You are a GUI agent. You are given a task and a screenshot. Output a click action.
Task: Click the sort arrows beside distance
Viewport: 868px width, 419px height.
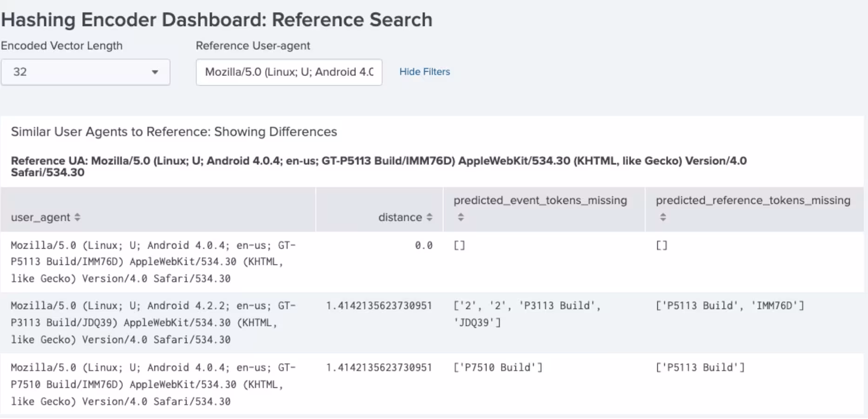pyautogui.click(x=429, y=217)
